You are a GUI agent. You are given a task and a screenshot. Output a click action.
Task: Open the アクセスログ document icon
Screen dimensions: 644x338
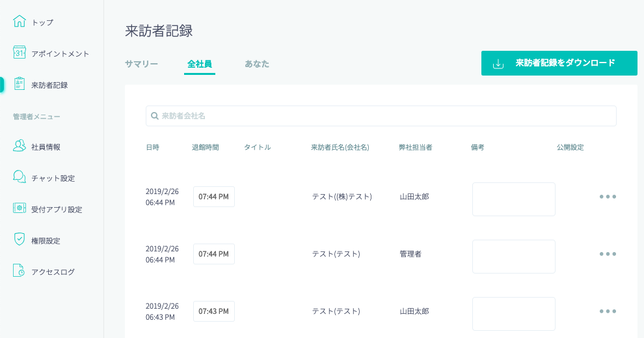[20, 271]
